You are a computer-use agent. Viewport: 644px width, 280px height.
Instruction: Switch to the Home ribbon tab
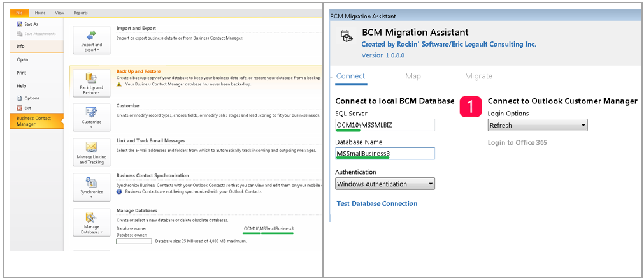pyautogui.click(x=40, y=13)
